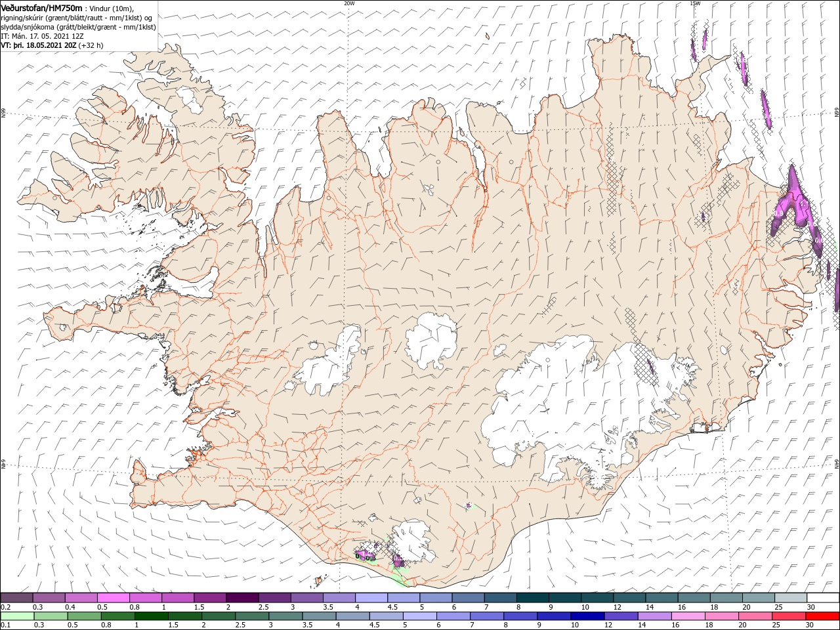Screen dimensions: 840x630
Task: Select the dark purple 2 snow-scale swatch
Action: (x=242, y=598)
